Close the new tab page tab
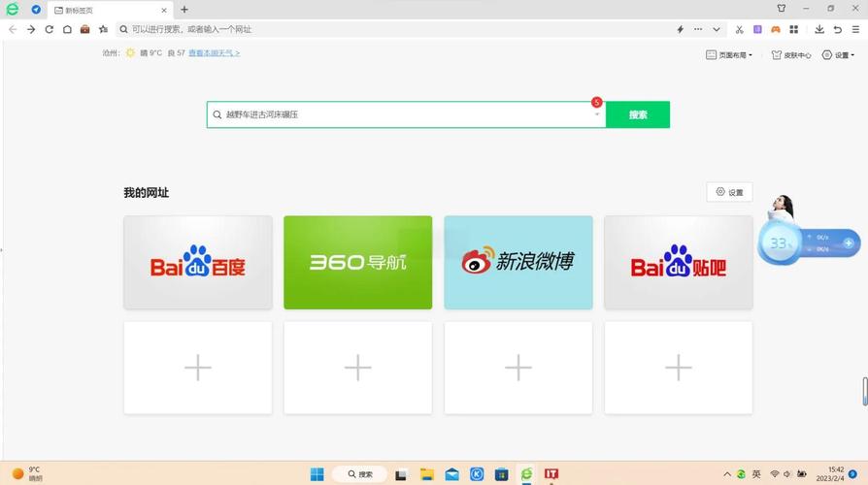 [x=164, y=10]
